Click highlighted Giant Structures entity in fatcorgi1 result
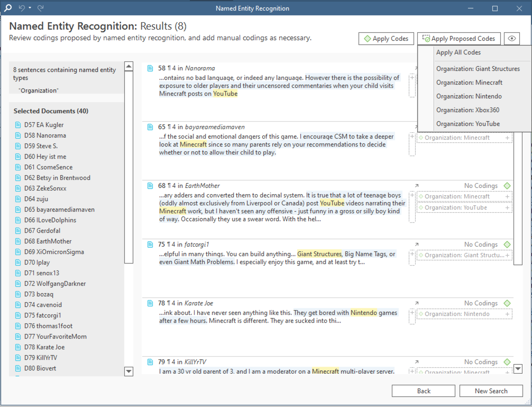This screenshot has height=407, width=532. click(x=319, y=254)
